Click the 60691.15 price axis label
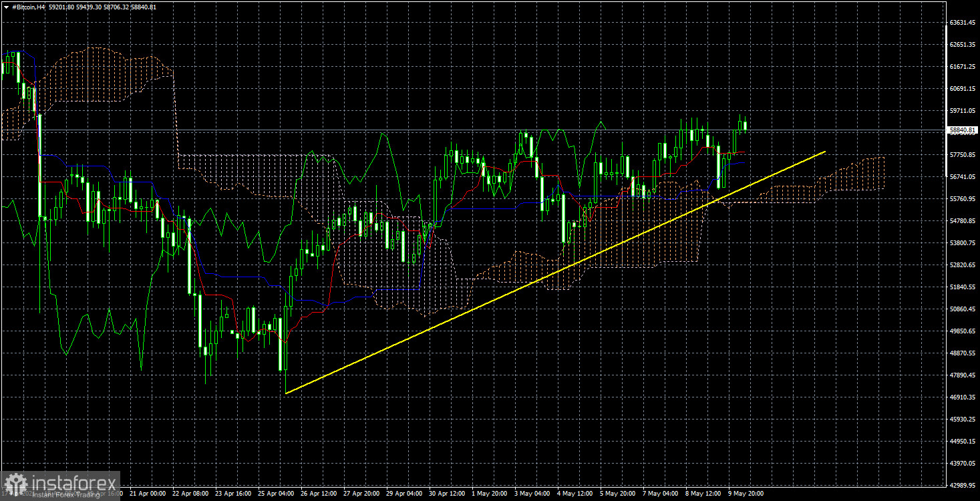The height and width of the screenshot is (501, 980). click(x=963, y=89)
